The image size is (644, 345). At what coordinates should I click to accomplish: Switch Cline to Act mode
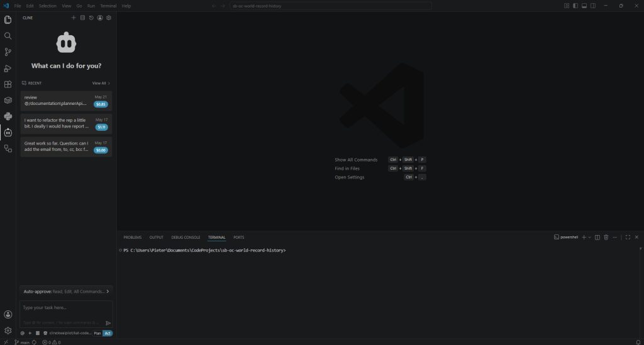(x=108, y=333)
